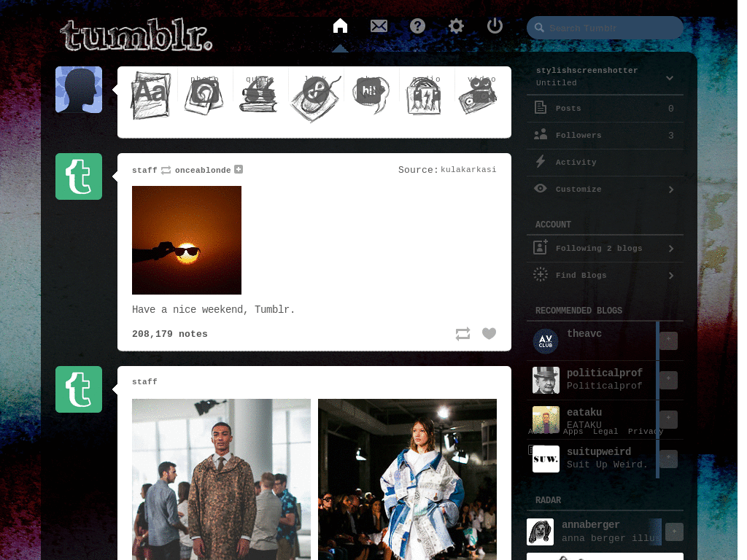Open annaberger radar blog
This screenshot has height=560, width=747.
click(x=591, y=525)
